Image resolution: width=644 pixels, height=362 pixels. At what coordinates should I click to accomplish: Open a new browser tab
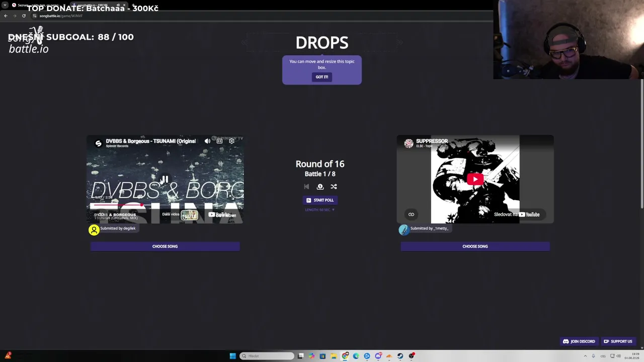point(133,5)
